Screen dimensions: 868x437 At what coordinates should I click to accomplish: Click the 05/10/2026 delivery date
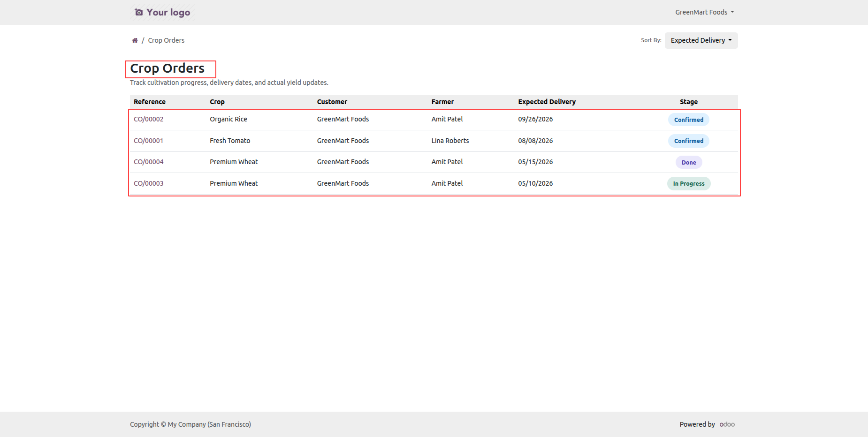click(535, 183)
